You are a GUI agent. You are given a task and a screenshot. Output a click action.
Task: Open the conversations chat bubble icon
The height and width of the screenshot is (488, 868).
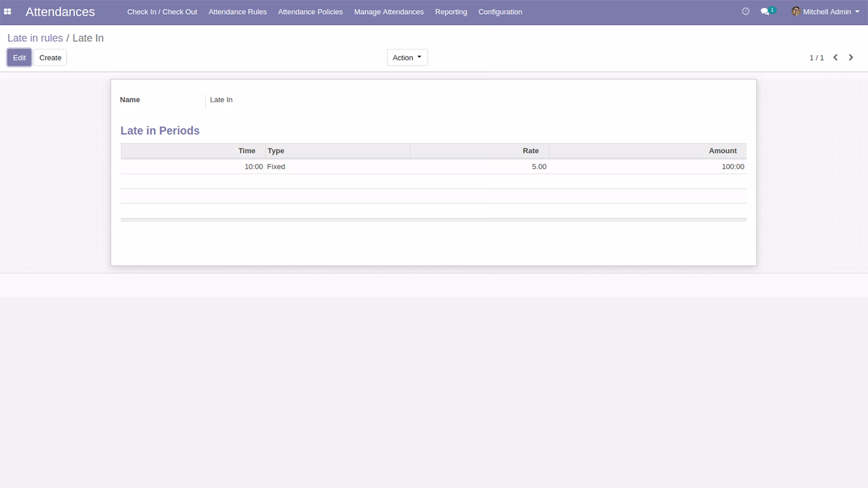[766, 11]
